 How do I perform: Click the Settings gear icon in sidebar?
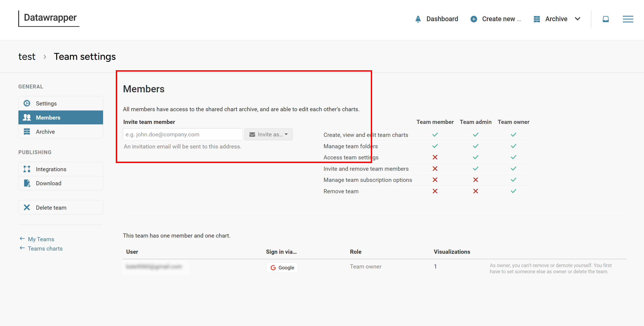(x=27, y=103)
